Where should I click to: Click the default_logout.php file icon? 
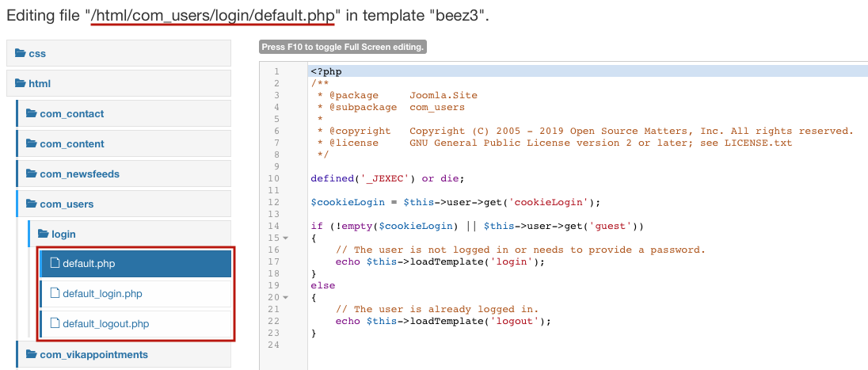[55, 323]
